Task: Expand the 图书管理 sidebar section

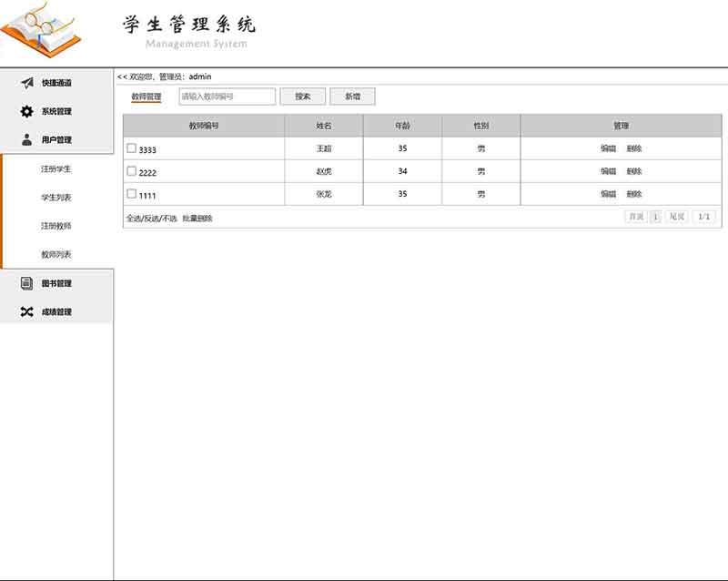Action: [x=56, y=283]
